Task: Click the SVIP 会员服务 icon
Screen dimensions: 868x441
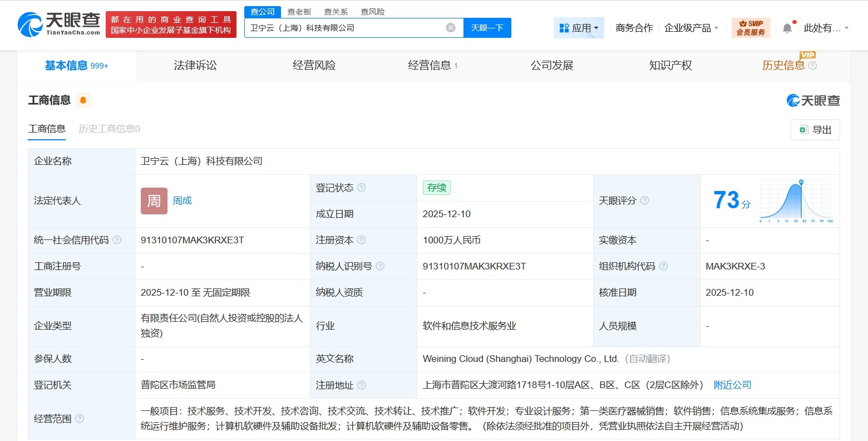Action: (751, 27)
